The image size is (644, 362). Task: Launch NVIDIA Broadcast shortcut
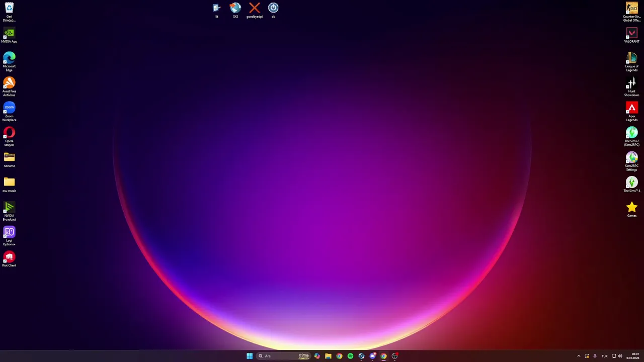(x=9, y=211)
